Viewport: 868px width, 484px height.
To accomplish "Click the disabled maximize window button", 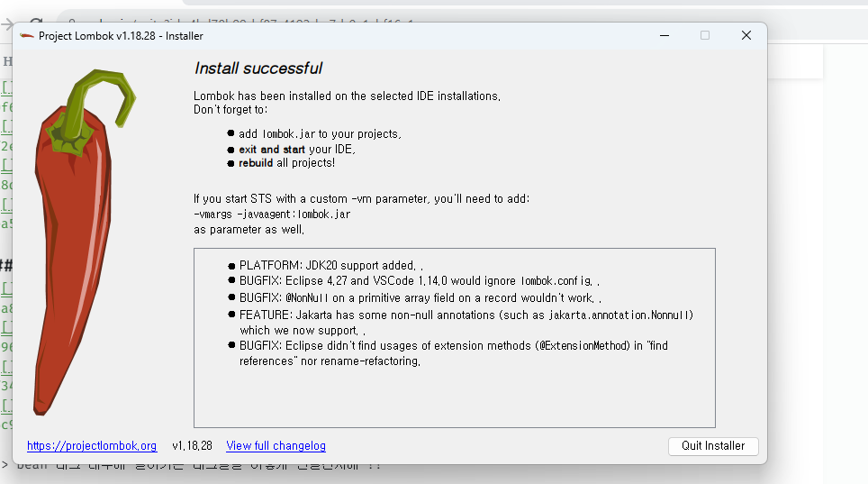I will 705,35.
